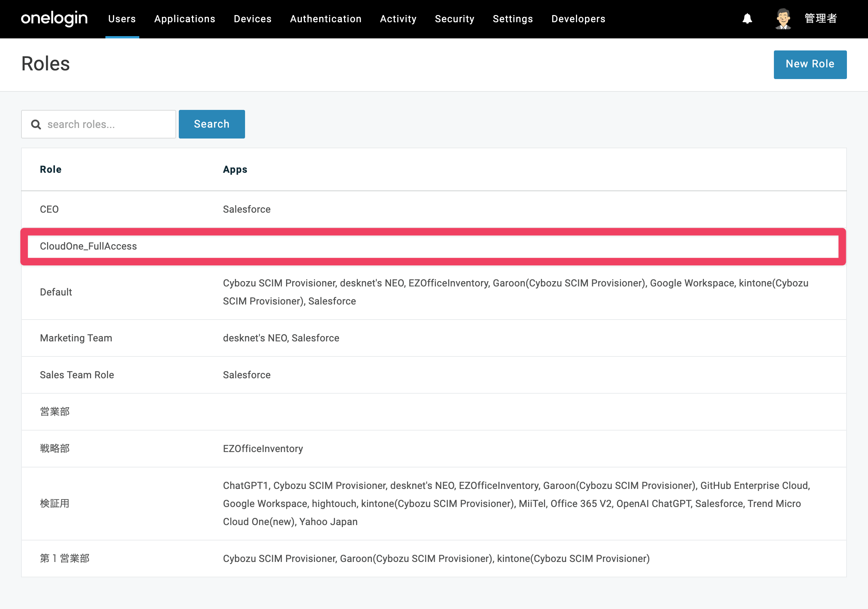Open the Settings menu
Viewport: 868px width, 609px height.
coord(513,19)
